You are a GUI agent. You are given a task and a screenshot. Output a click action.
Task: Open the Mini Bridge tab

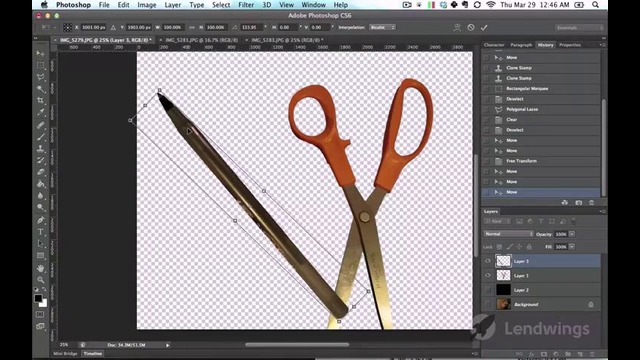pyautogui.click(x=65, y=353)
